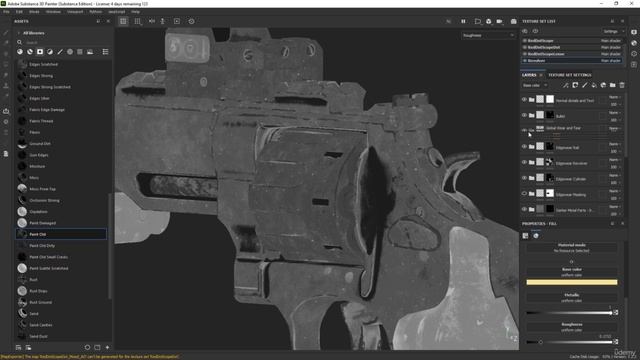
Task: Filter assets by environment maps icon
Action: (90, 52)
